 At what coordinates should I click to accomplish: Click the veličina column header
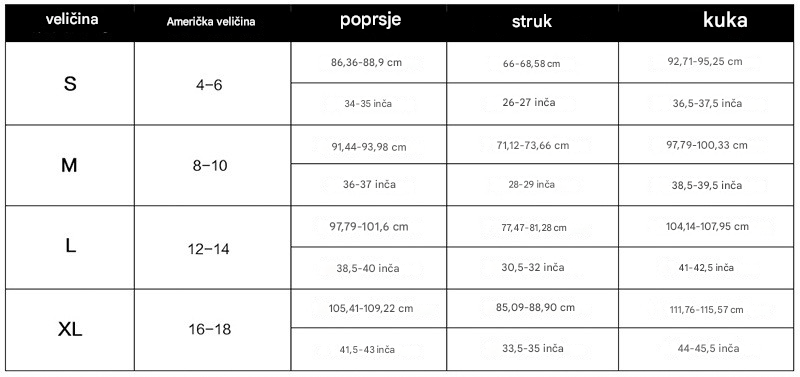70,22
